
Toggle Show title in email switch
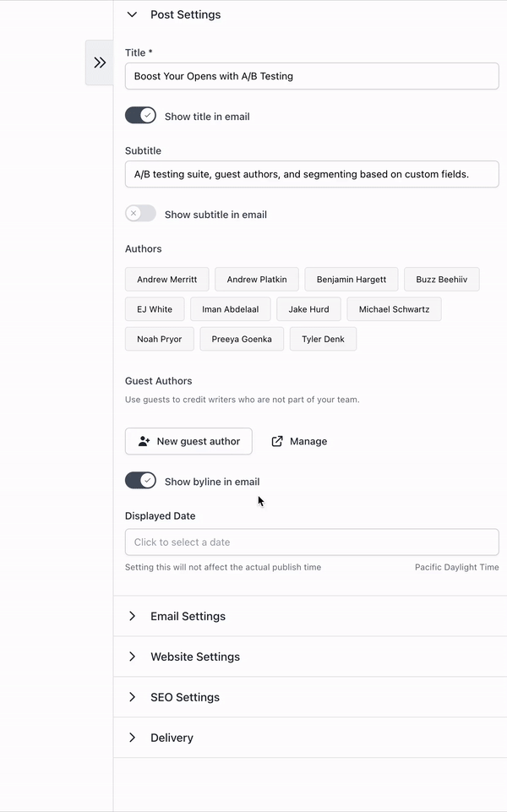click(140, 116)
